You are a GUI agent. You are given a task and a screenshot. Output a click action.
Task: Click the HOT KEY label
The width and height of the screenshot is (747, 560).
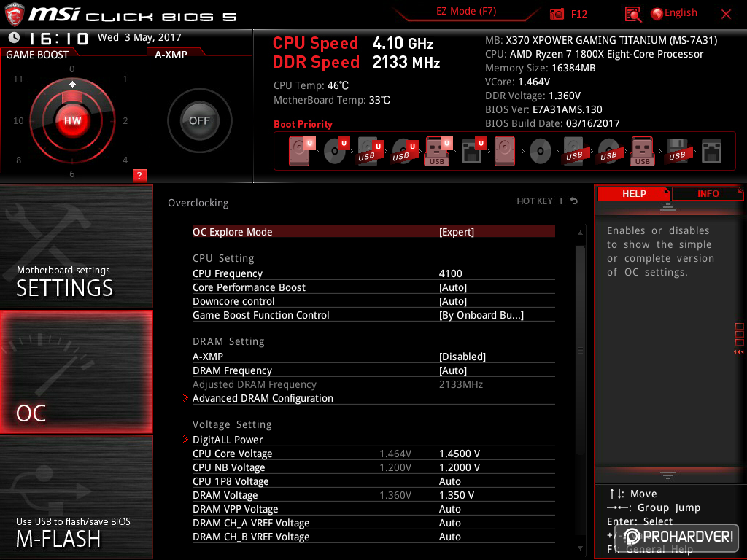535,201
